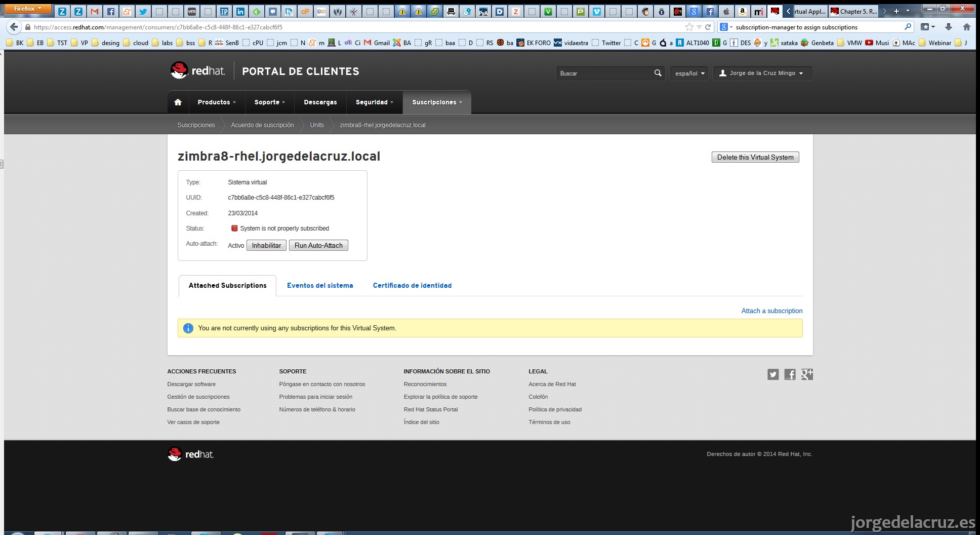Expand the Productos menu
This screenshot has width=980, height=535.
click(217, 102)
